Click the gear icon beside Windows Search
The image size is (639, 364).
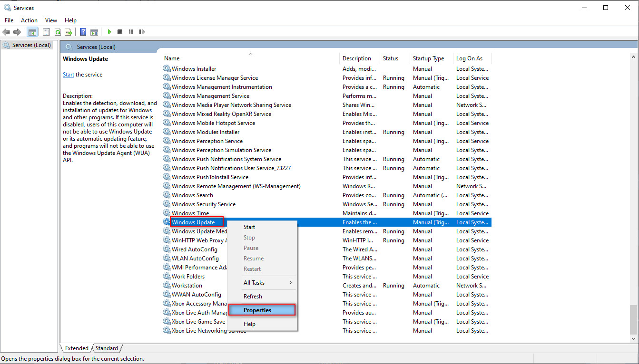pyautogui.click(x=167, y=195)
